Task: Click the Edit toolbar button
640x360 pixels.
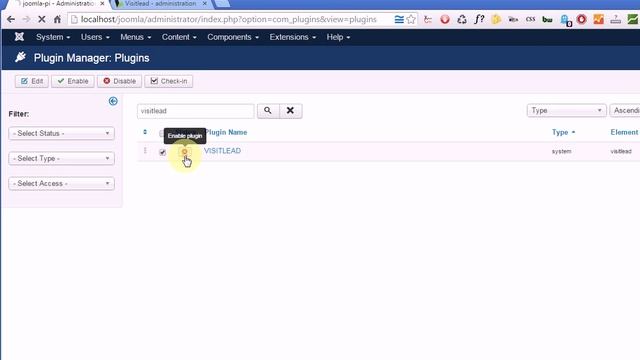Action: (x=32, y=81)
